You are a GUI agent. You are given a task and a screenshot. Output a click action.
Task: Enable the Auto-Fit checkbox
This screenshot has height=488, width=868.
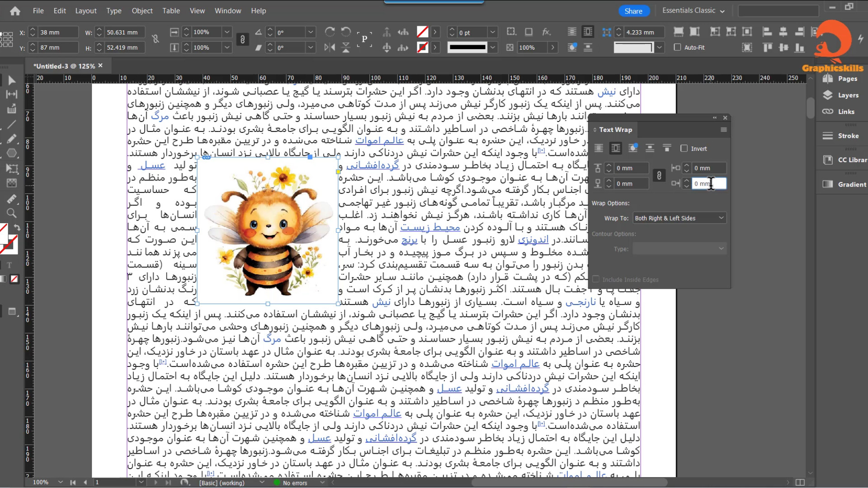677,47
